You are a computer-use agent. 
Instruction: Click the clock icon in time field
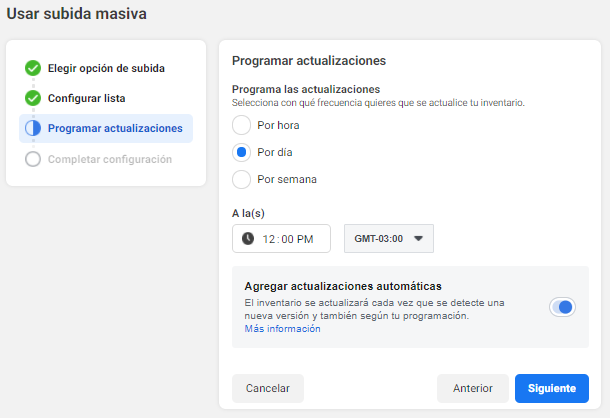point(248,238)
